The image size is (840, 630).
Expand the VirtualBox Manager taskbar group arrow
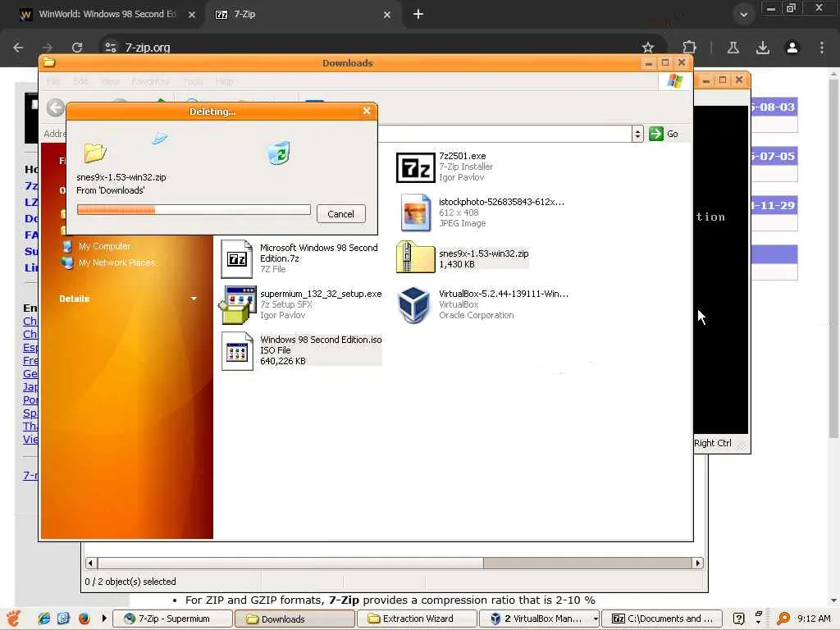[x=596, y=619]
